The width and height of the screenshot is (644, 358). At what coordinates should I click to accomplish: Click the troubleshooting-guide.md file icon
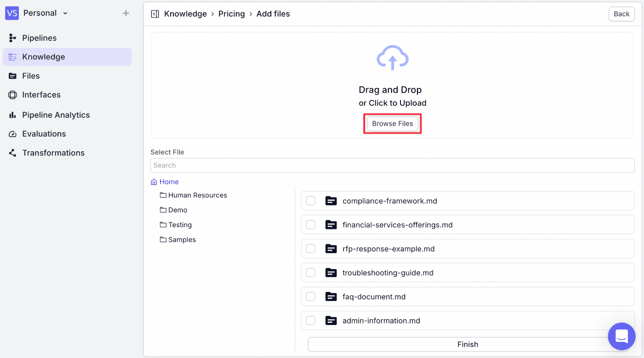(331, 273)
